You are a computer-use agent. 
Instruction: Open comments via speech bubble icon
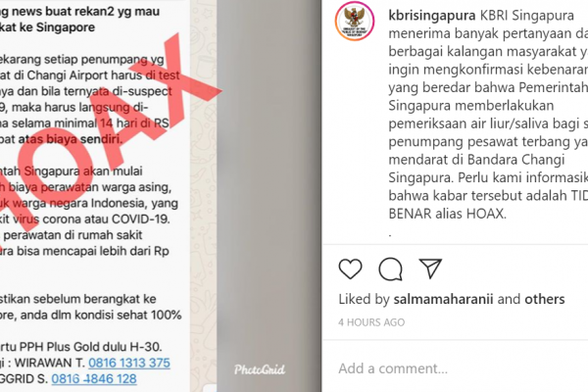point(390,269)
